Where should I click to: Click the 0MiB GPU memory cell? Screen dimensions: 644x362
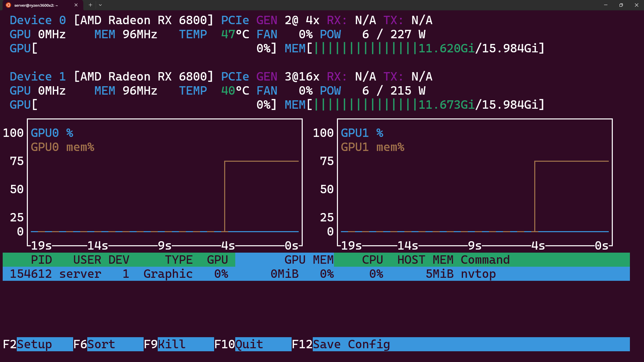(285, 274)
